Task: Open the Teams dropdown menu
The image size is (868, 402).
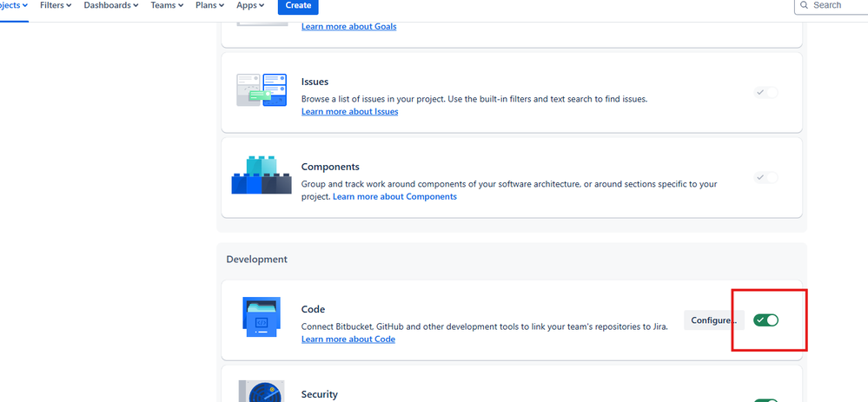Action: click(x=167, y=5)
